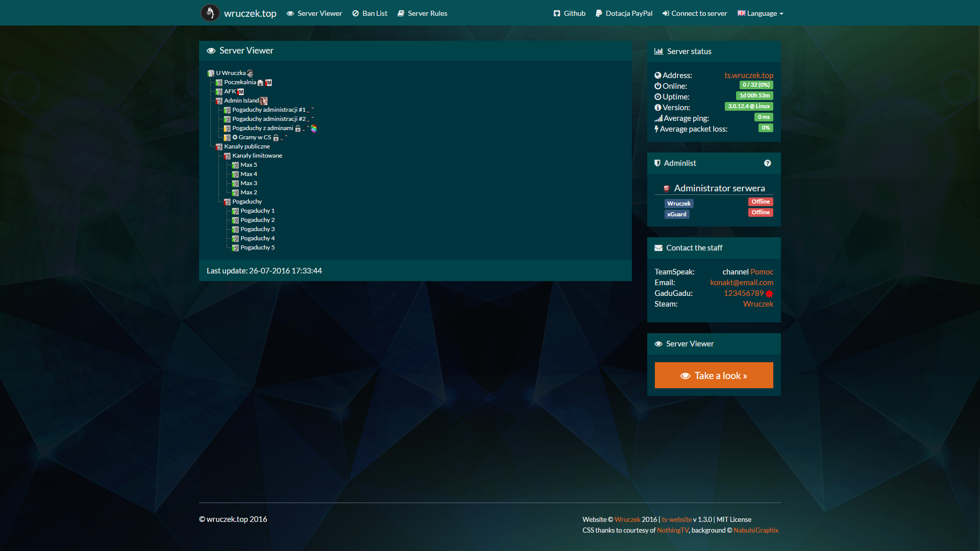Select the Kanały limitowane channel node
Screen dimensions: 980x551
pos(257,156)
